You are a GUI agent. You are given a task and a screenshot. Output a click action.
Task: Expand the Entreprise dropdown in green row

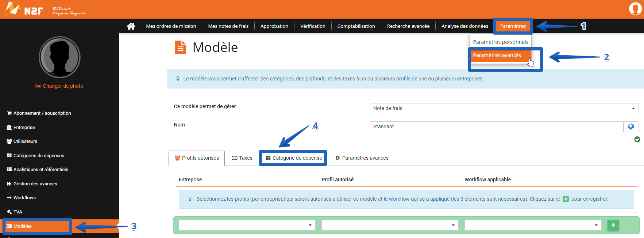[x=247, y=225]
